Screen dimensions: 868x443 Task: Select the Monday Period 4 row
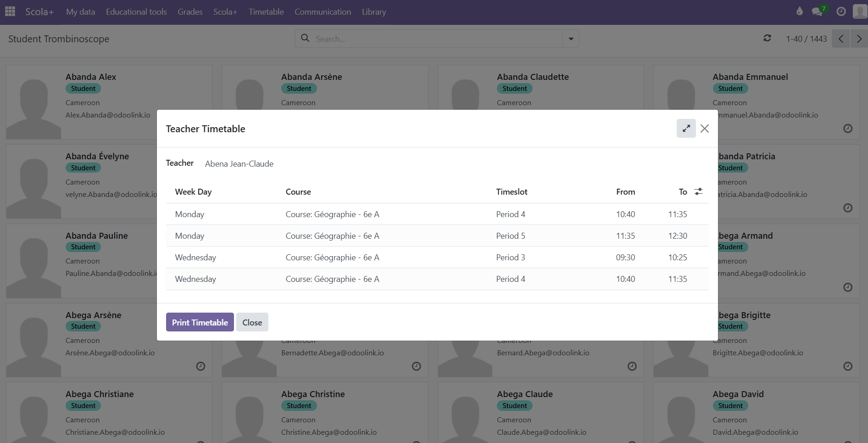[x=437, y=214]
